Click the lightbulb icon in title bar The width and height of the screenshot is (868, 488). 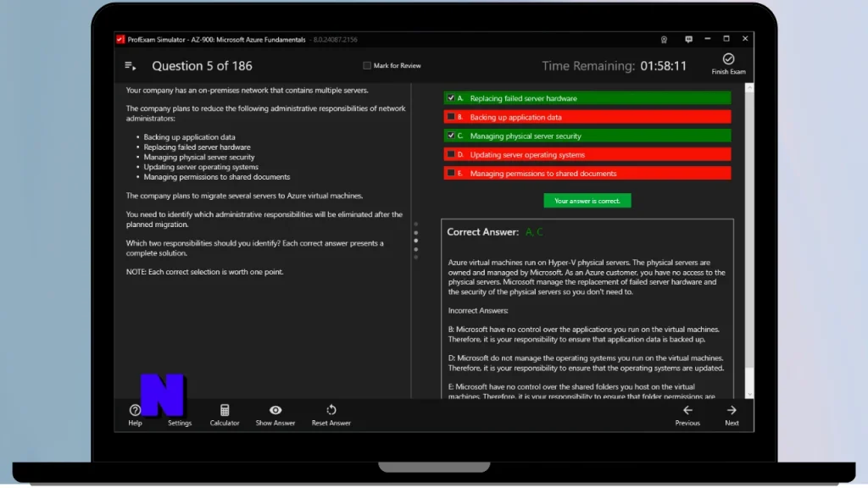coord(664,39)
